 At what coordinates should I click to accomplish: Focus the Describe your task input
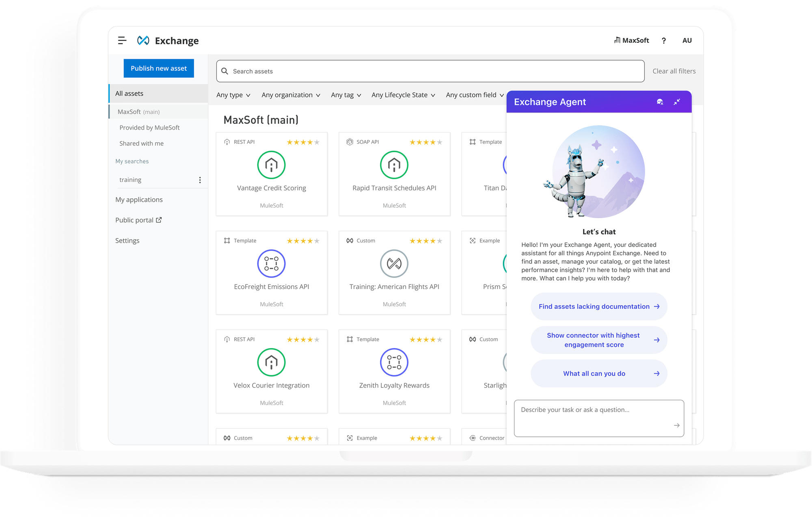(x=599, y=419)
